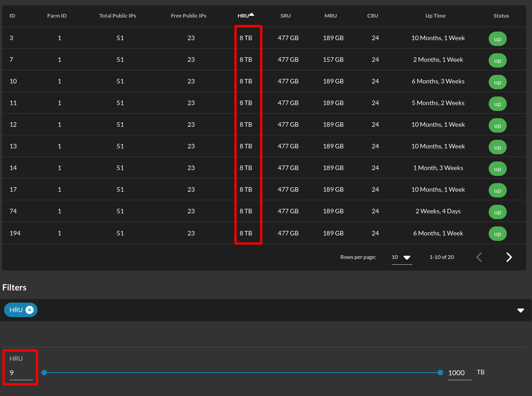
Task: Remove the HRU filter via its X icon
Action: tap(29, 310)
